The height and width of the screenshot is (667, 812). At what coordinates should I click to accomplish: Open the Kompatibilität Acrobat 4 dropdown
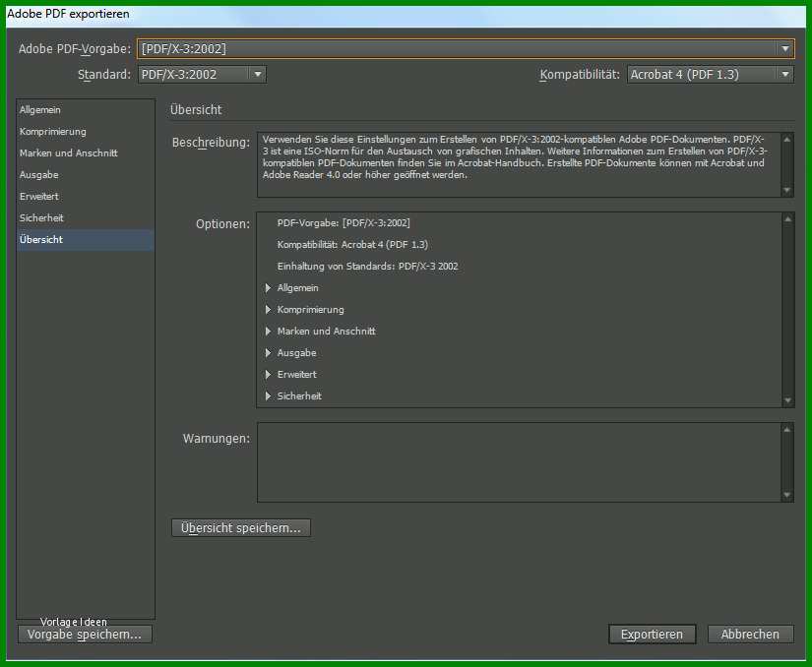coord(710,75)
